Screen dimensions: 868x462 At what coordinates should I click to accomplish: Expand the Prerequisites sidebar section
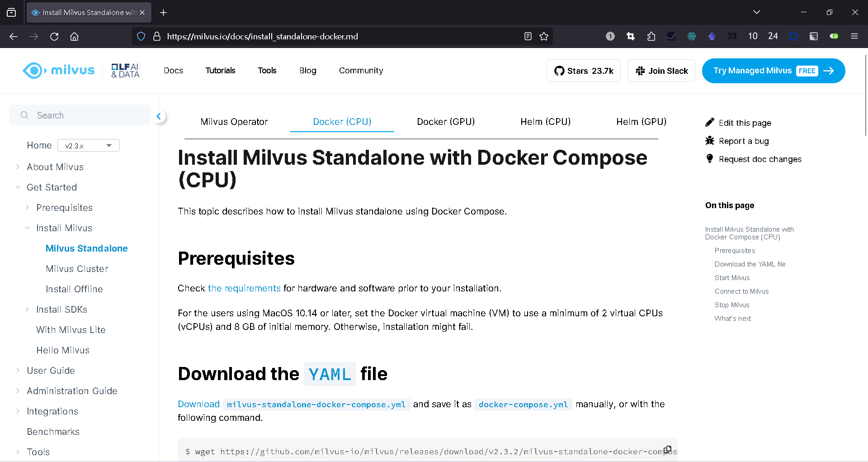pyautogui.click(x=28, y=207)
